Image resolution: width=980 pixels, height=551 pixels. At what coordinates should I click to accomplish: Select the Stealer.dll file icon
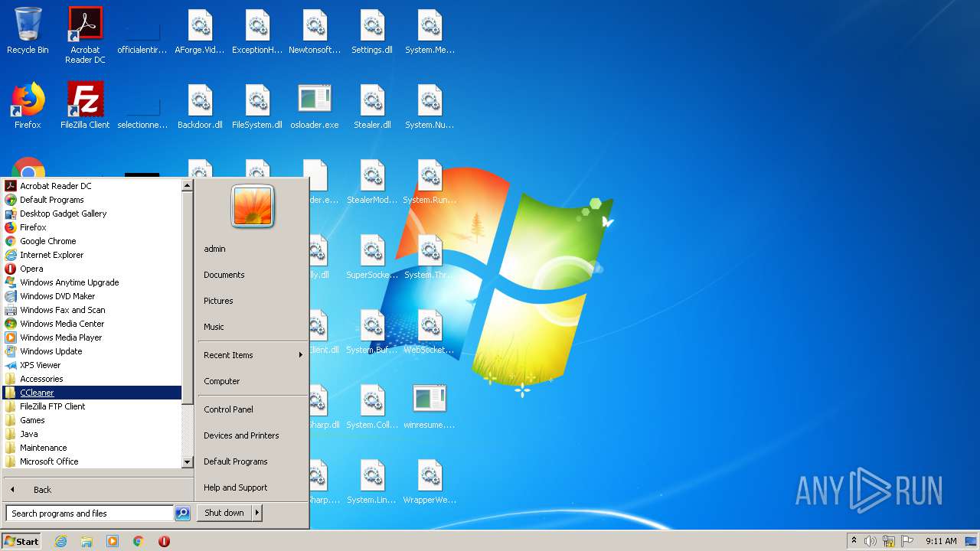[372, 106]
